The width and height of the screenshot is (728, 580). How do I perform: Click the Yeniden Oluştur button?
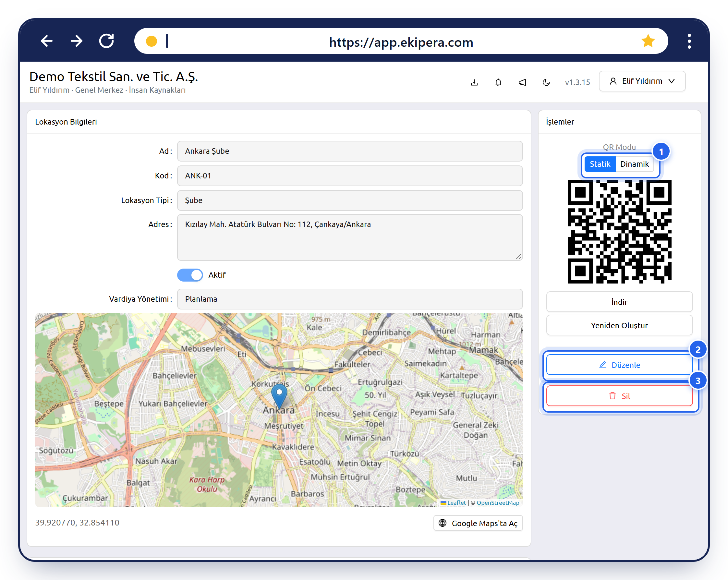pos(619,325)
